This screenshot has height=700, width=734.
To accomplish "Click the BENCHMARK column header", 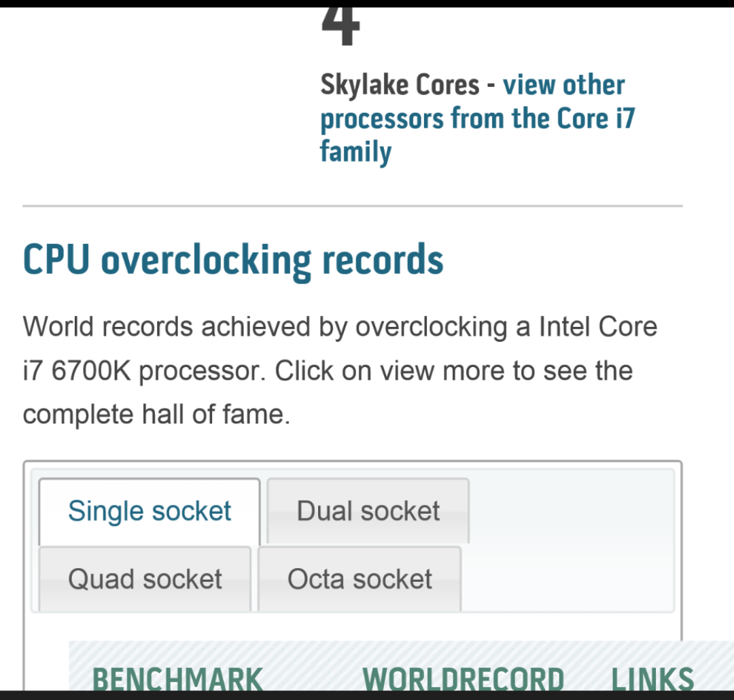I will 177,679.
